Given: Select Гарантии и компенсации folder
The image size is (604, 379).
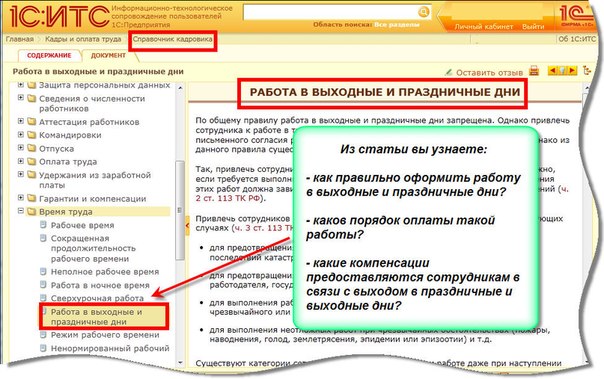Looking at the screenshot, I should click(x=92, y=199).
